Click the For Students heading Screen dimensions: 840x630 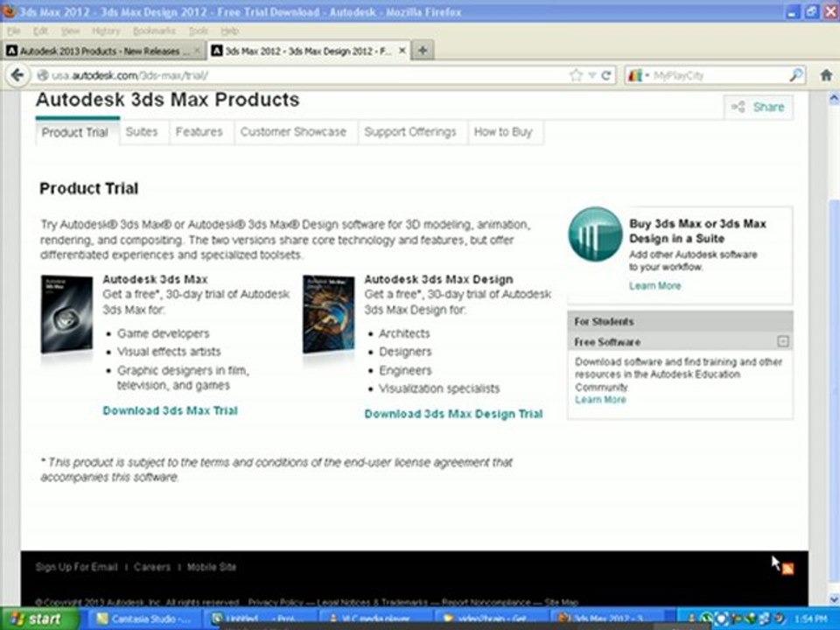(x=605, y=321)
